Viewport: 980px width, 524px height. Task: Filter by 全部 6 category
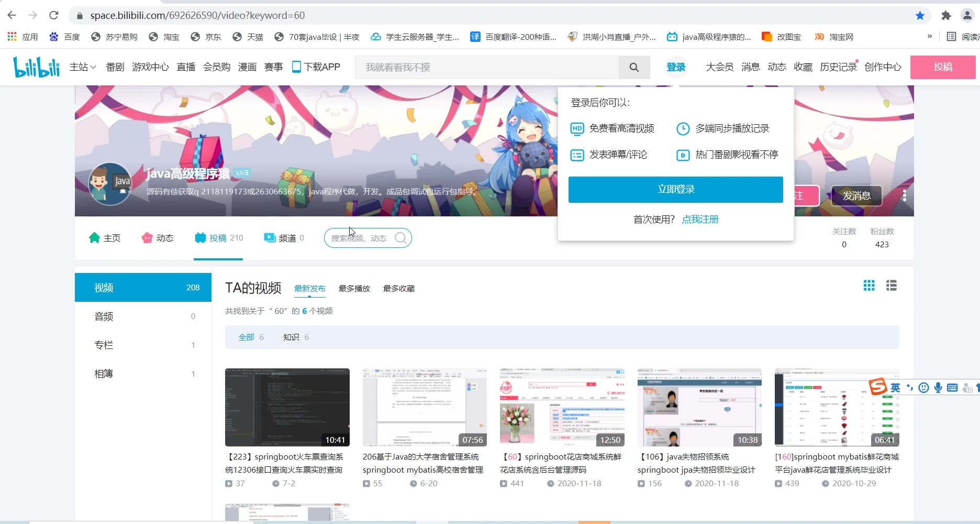click(251, 337)
